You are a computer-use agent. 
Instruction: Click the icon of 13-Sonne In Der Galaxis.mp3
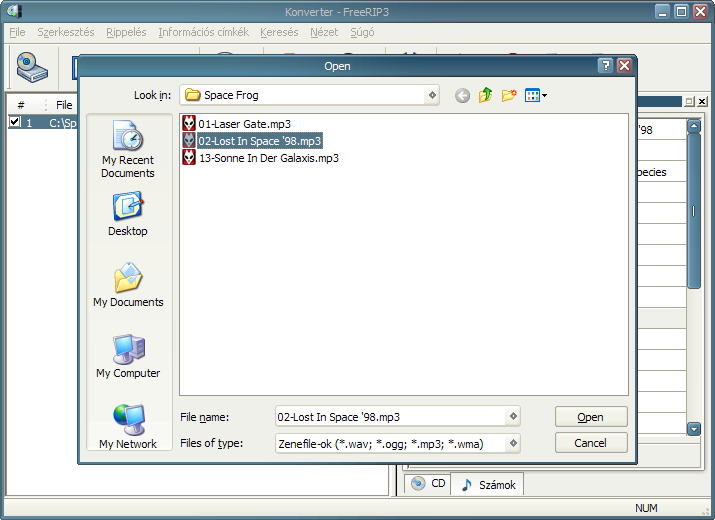tap(189, 158)
